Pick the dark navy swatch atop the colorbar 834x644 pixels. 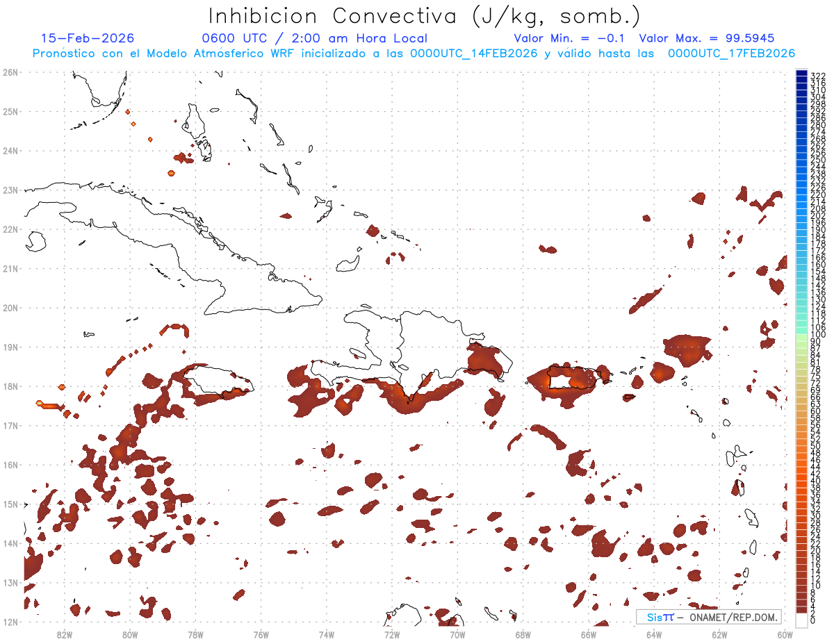(802, 74)
